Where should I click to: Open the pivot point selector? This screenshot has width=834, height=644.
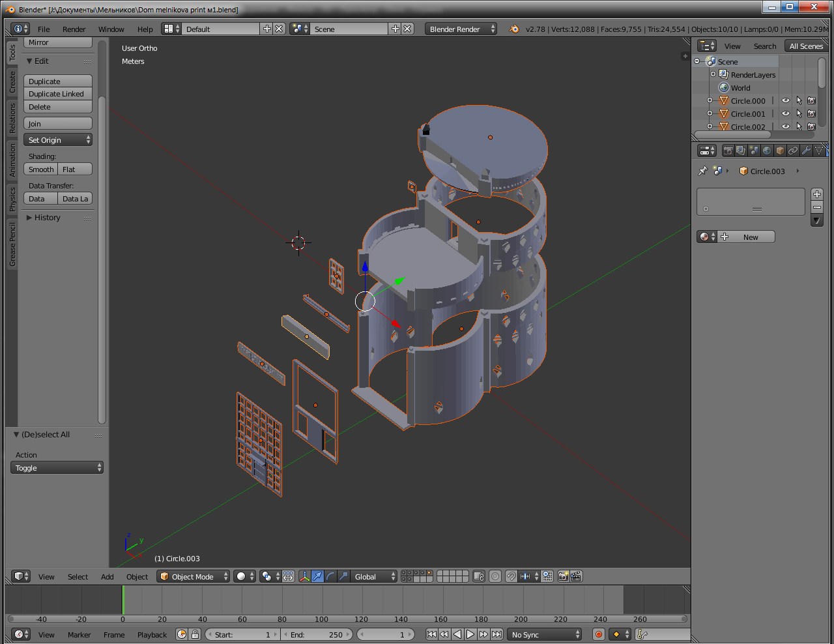(x=270, y=576)
